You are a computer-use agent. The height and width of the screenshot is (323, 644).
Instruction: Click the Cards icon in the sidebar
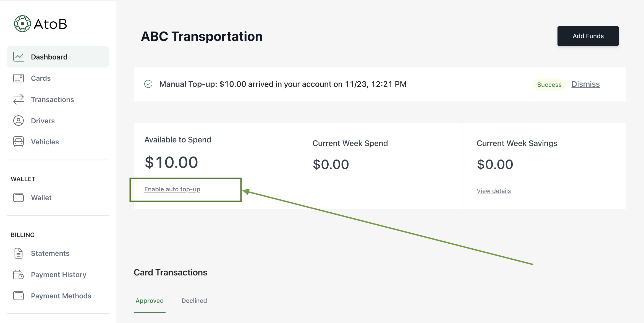[18, 78]
